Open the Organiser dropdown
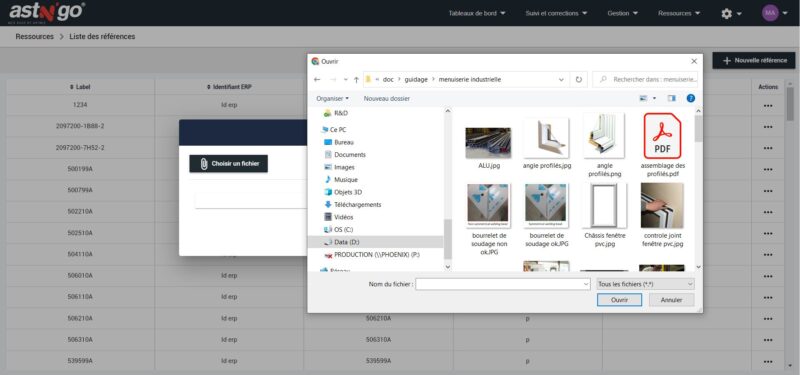Screen dimensions: 800x375 332,98
